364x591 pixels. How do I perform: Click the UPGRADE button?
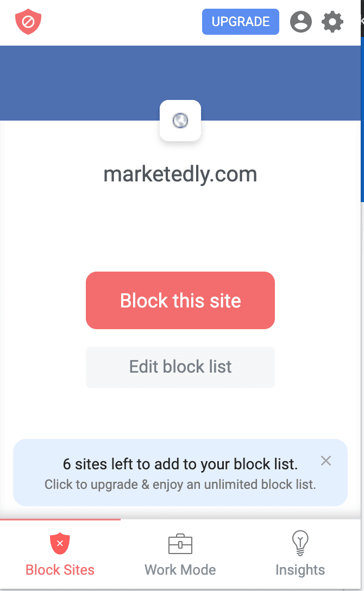click(240, 22)
